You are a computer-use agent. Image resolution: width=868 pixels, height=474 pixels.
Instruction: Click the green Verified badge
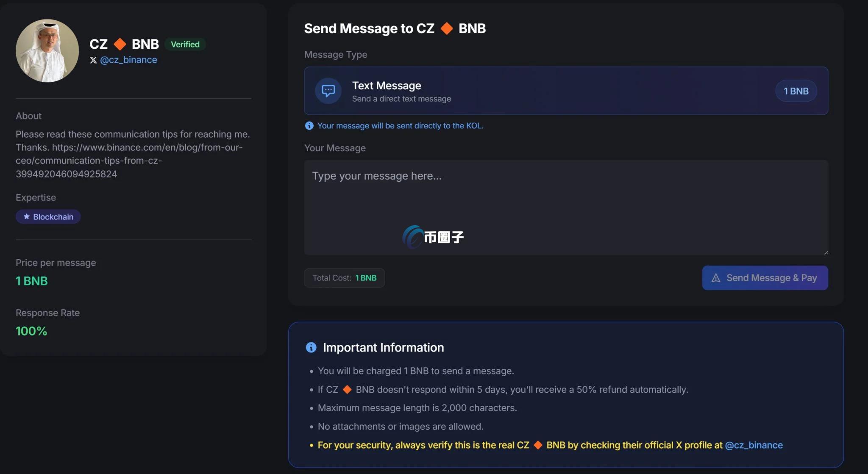(185, 44)
